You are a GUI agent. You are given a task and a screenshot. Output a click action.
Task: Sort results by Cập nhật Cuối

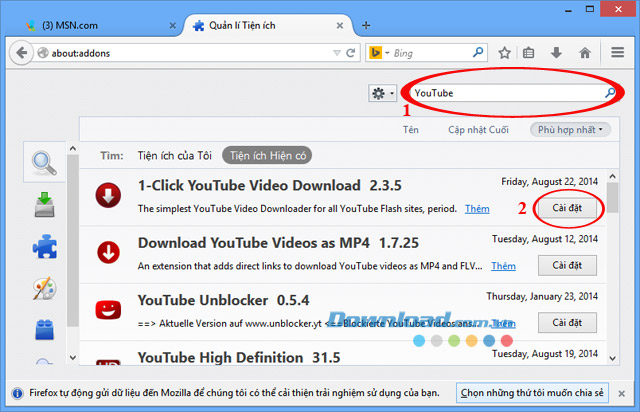coord(478,130)
